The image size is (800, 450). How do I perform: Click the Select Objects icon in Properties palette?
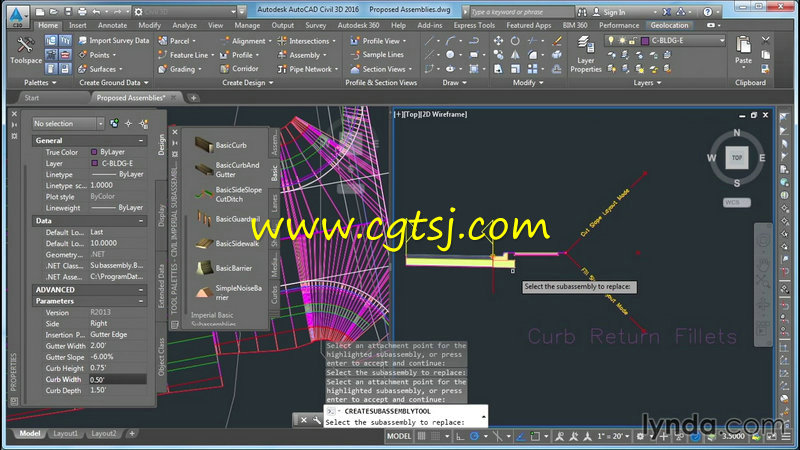tap(129, 123)
